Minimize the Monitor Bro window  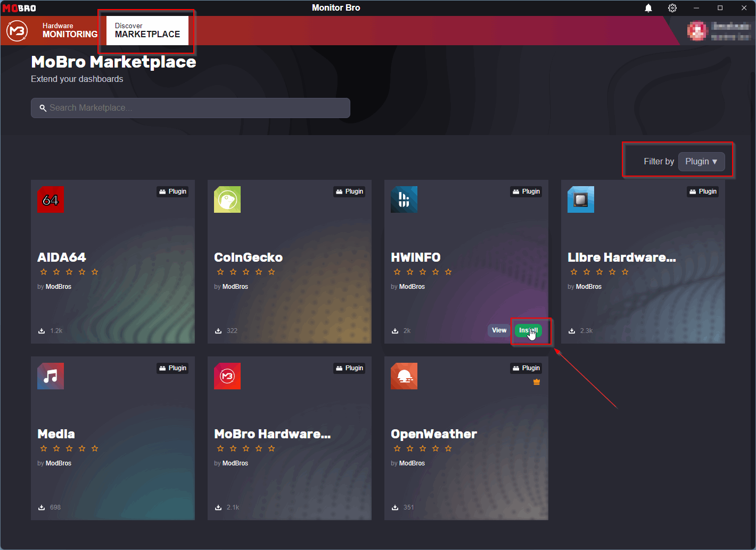coord(696,8)
